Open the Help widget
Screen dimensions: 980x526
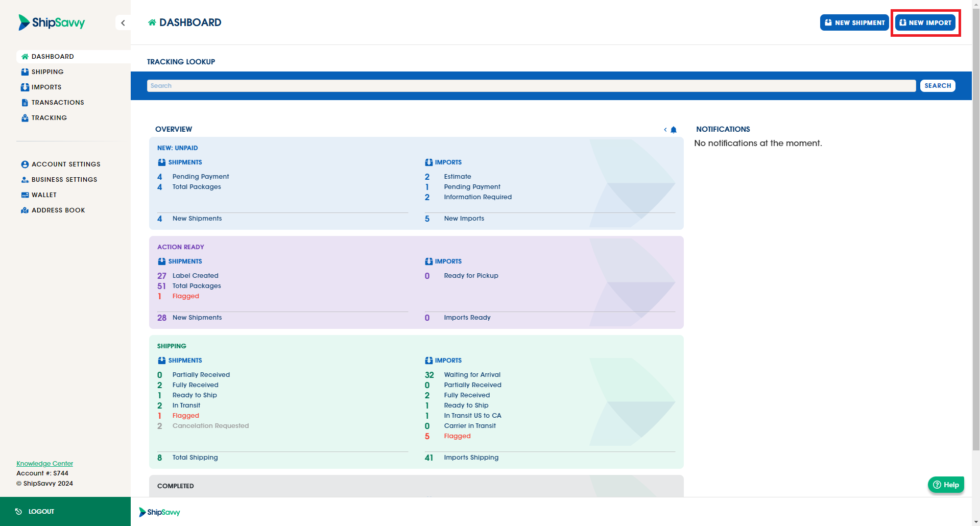point(946,485)
